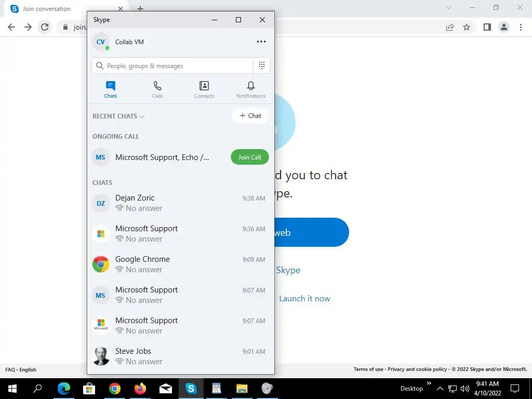The width and height of the screenshot is (532, 399).
Task: Click the Google Chrome contact avatar
Action: (x=101, y=264)
